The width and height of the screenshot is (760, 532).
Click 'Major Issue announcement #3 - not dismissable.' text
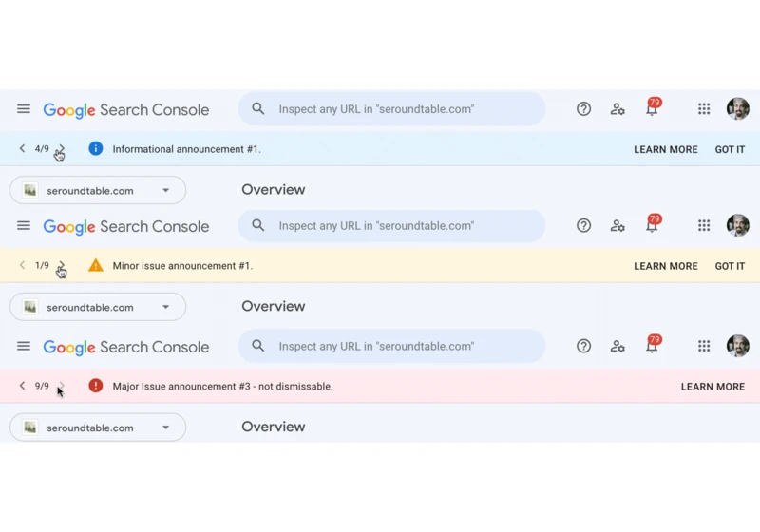[x=222, y=386]
